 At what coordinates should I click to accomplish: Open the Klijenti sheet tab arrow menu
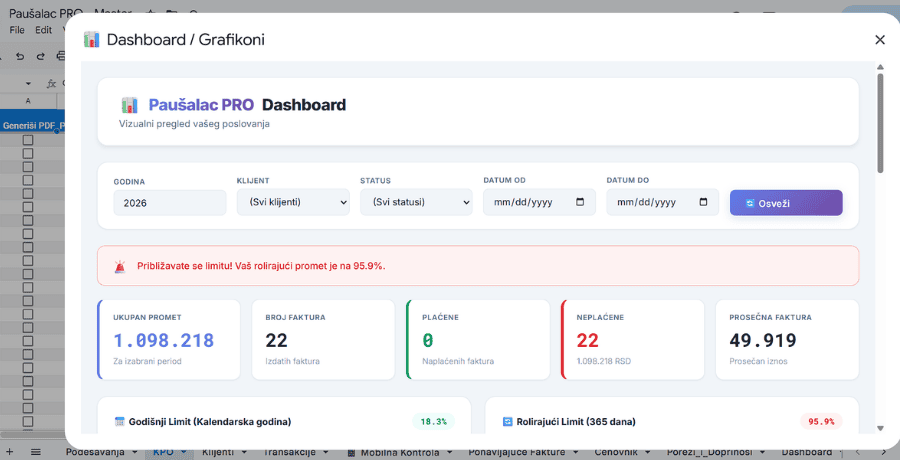245,453
